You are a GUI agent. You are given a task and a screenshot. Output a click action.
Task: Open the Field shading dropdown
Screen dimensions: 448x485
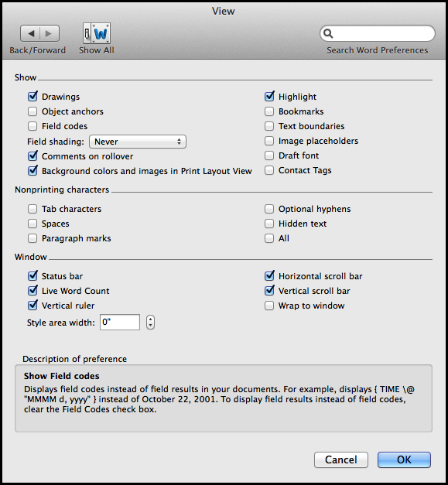coord(138,142)
